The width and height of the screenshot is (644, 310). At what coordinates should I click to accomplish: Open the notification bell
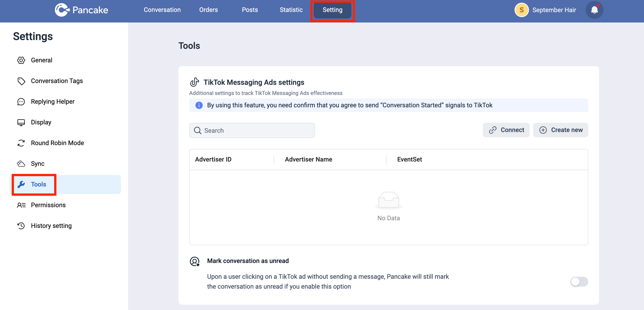(x=594, y=10)
